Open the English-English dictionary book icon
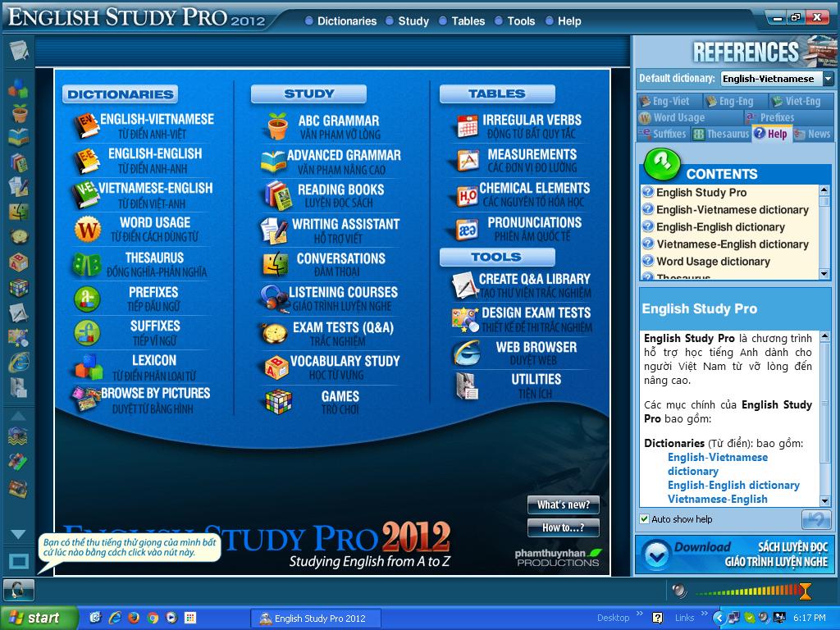The image size is (840, 630). pos(86,160)
